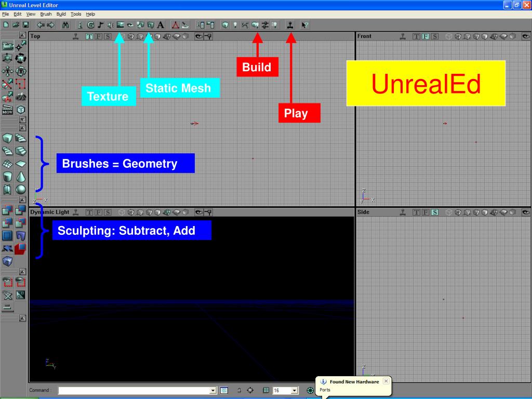The image size is (532, 399).
Task: Open the grid size 16 dropdown
Action: point(295,390)
